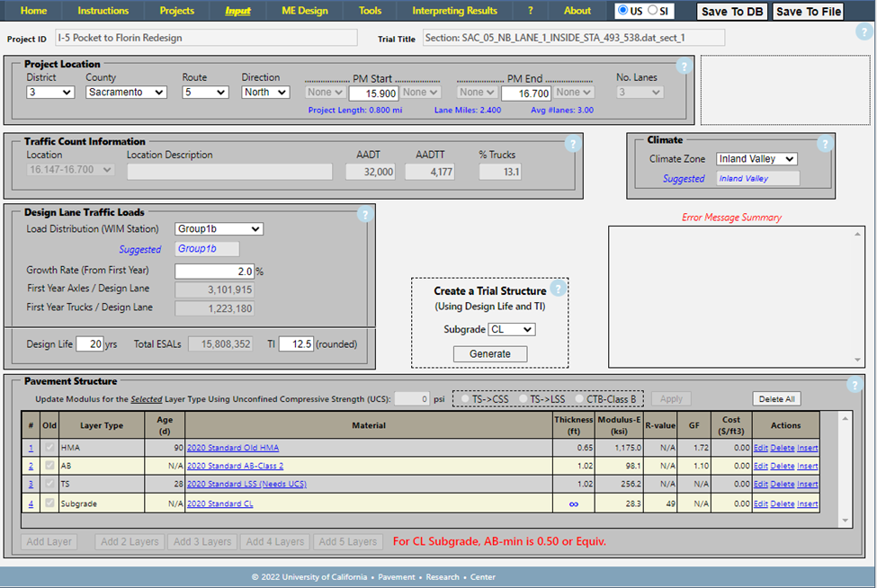This screenshot has height=588, width=877.
Task: Click help icon in Climate panel
Action: pyautogui.click(x=824, y=144)
